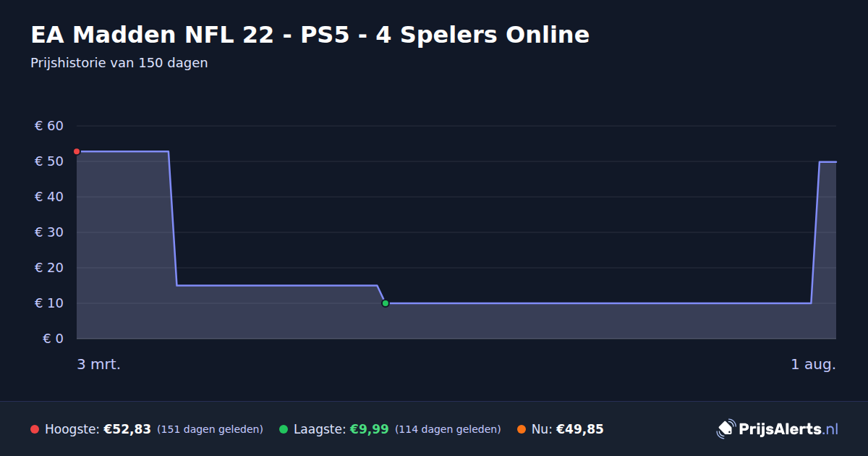Click the orange Nu legend dot
Viewport: 868px width, 456px height.
[x=522, y=429]
